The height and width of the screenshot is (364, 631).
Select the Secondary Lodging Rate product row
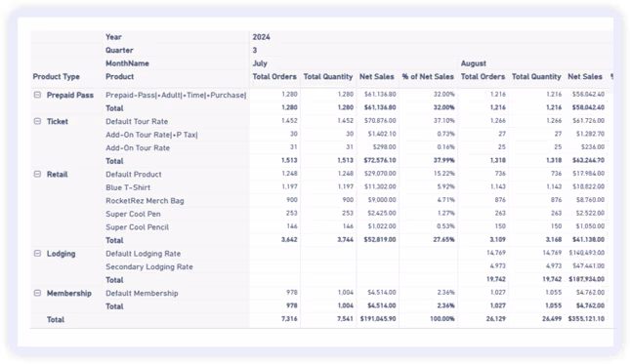[x=149, y=266]
